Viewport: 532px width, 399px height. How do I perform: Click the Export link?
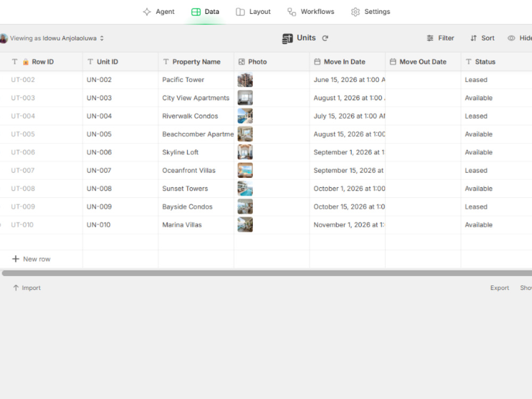tap(500, 288)
